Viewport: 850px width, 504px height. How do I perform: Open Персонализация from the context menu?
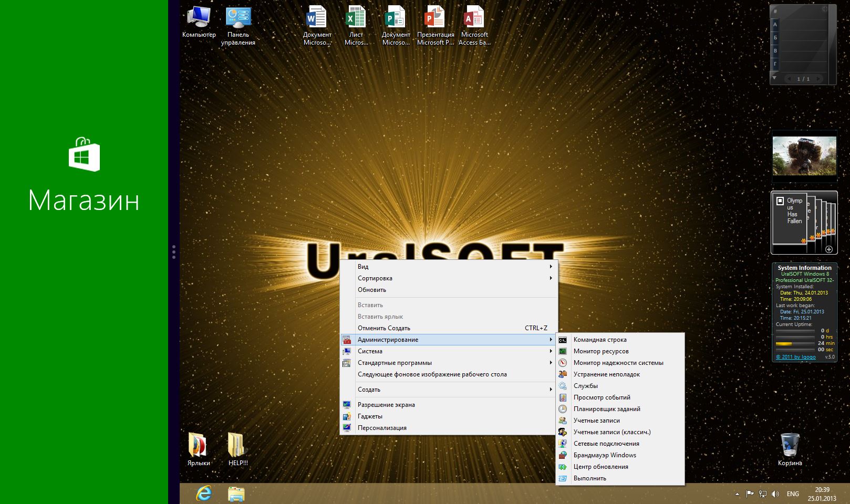[449, 428]
